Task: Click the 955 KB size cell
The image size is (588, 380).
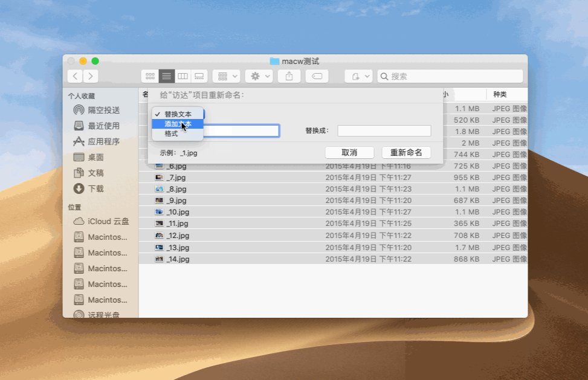Action: (467, 177)
